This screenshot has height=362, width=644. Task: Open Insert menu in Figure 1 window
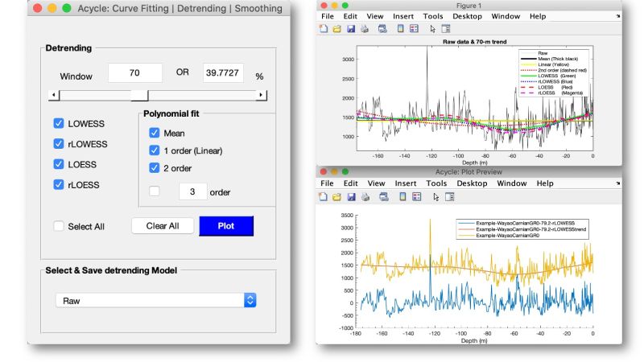403,16
